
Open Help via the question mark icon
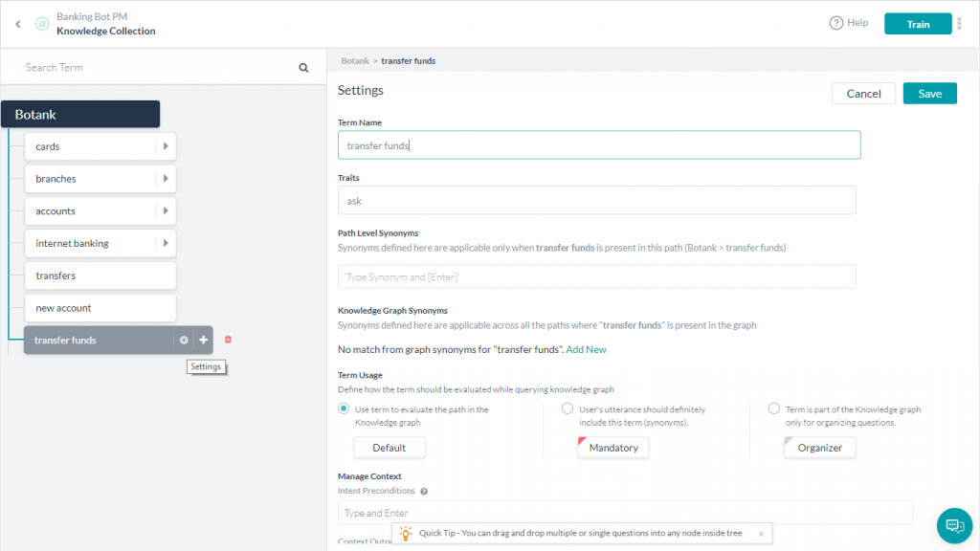coord(836,22)
